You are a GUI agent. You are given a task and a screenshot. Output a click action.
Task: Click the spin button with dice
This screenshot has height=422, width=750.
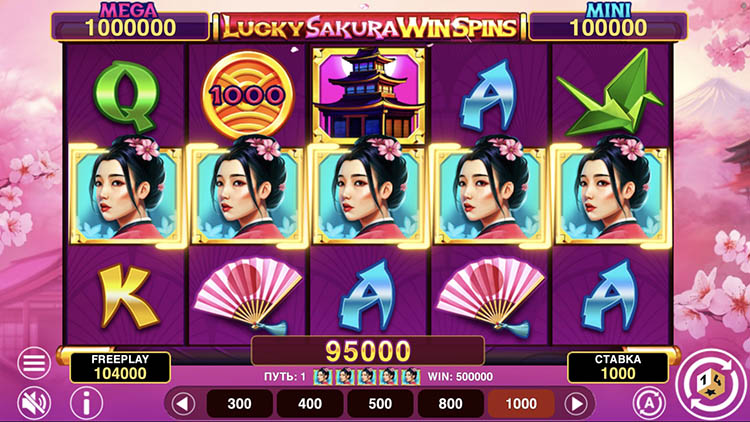point(712,384)
